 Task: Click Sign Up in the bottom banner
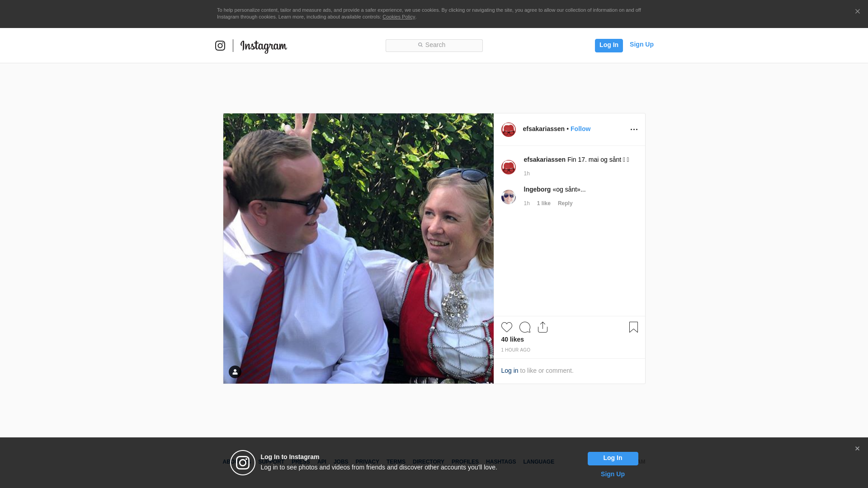click(613, 474)
